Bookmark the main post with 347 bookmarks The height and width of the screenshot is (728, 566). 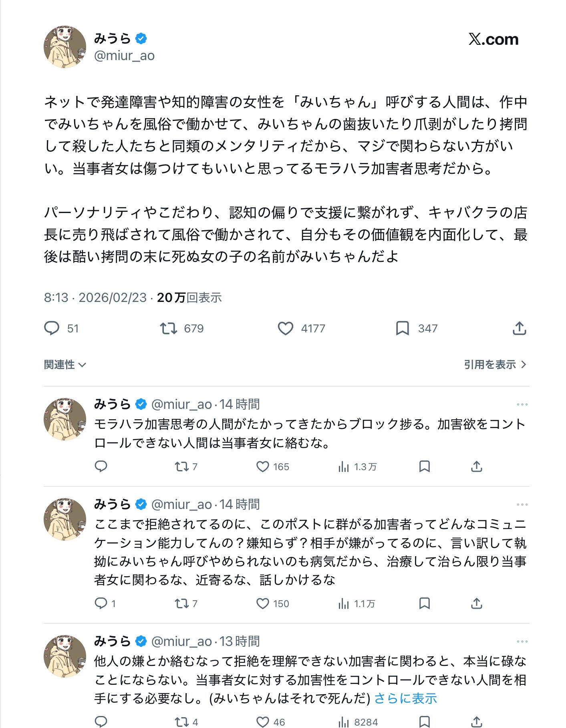pos(402,328)
